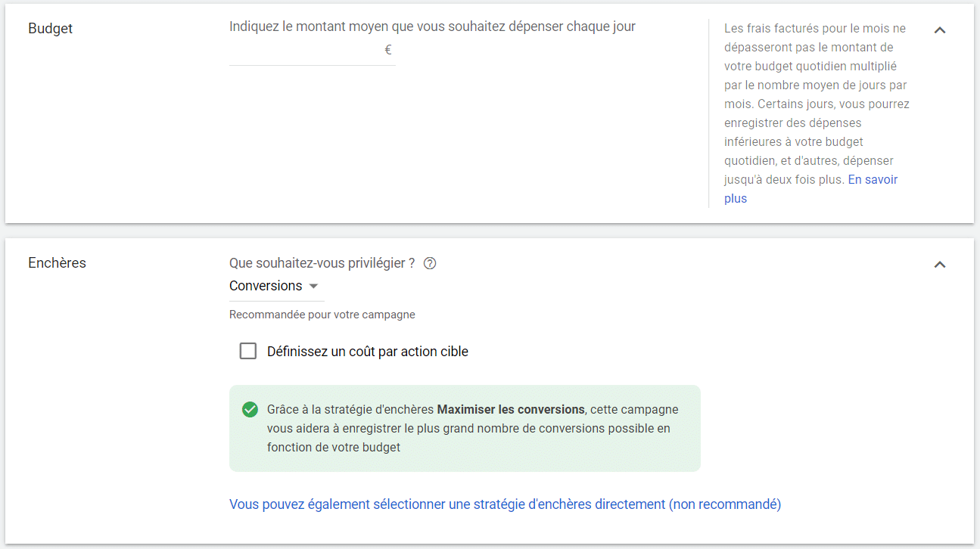Click the text about deux fois plus spending
The image size is (980, 549).
pyautogui.click(x=784, y=180)
